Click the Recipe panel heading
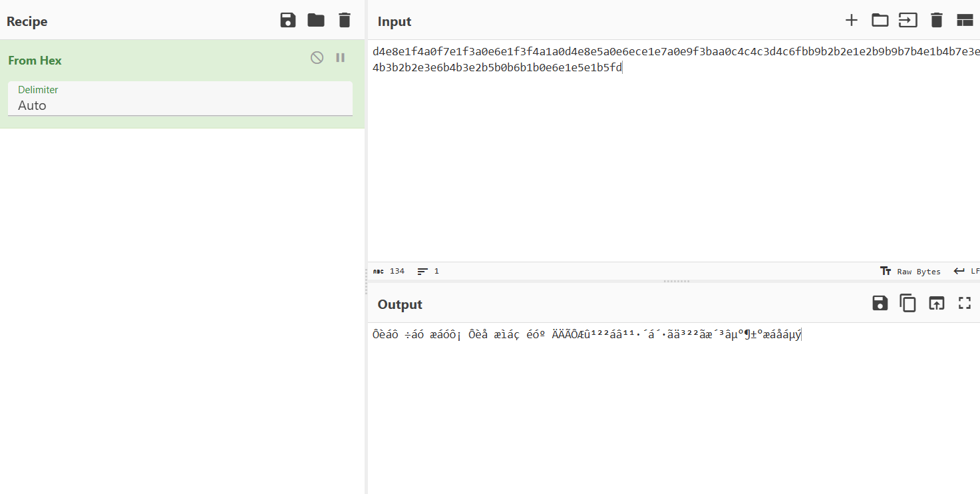The image size is (980, 494). coord(27,21)
